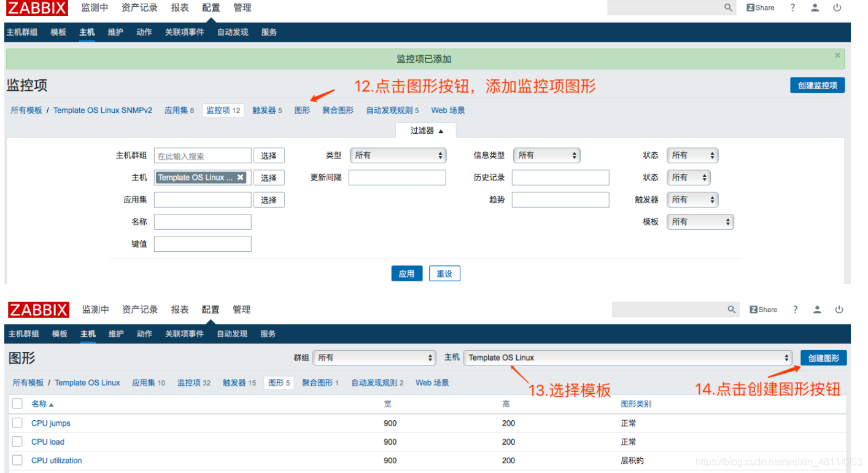The image size is (868, 473).
Task: Open 监测中 menu in upper top bar
Action: point(95,7)
